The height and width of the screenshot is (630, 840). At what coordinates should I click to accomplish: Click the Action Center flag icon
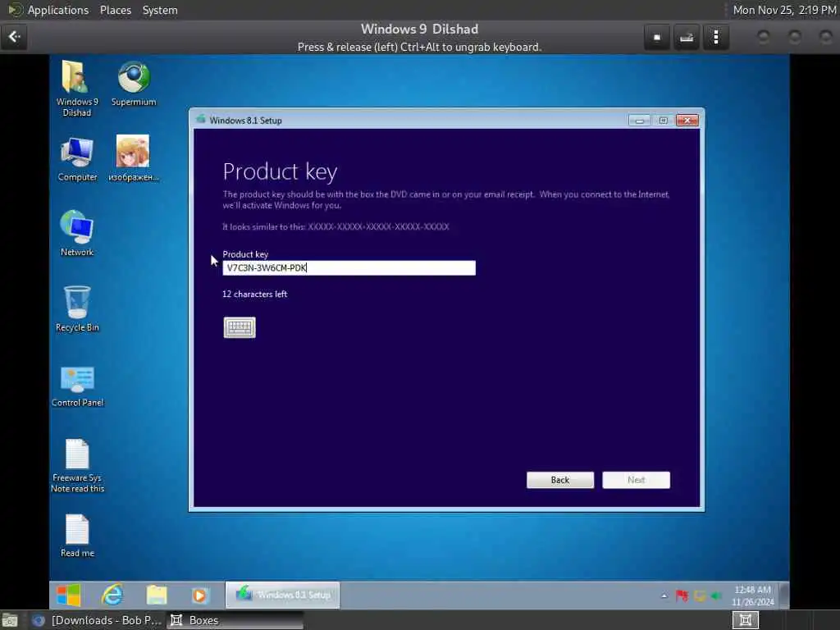point(682,596)
